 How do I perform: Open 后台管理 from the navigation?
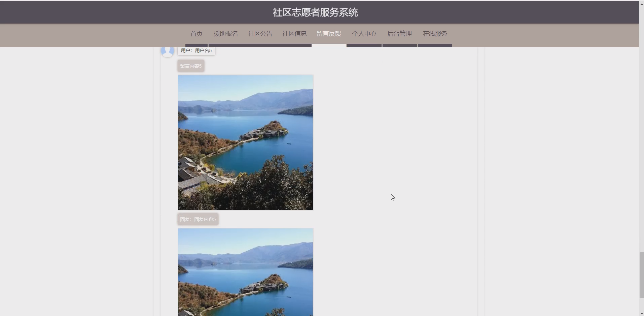(x=399, y=34)
